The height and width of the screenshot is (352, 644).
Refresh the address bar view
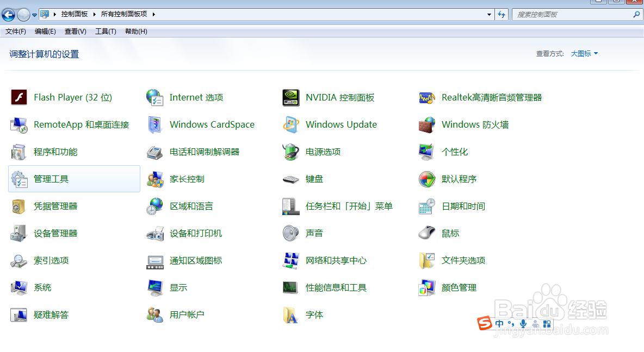point(501,14)
